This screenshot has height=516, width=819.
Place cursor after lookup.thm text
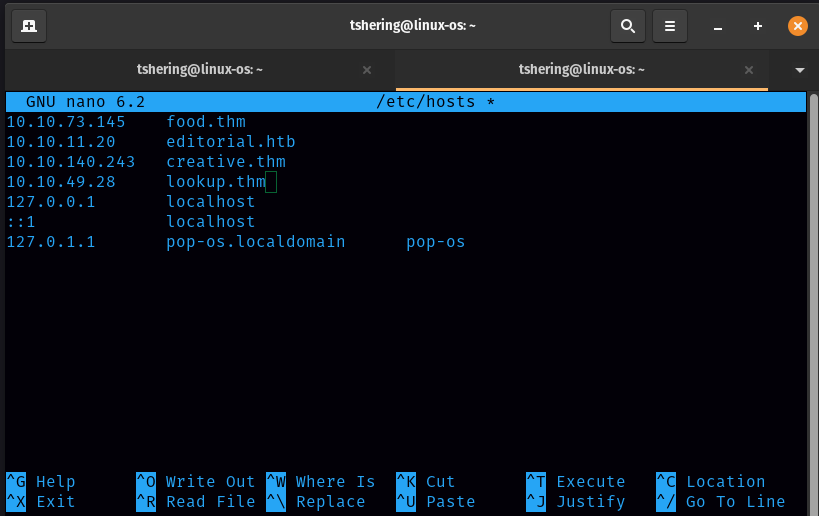pyautogui.click(x=270, y=182)
